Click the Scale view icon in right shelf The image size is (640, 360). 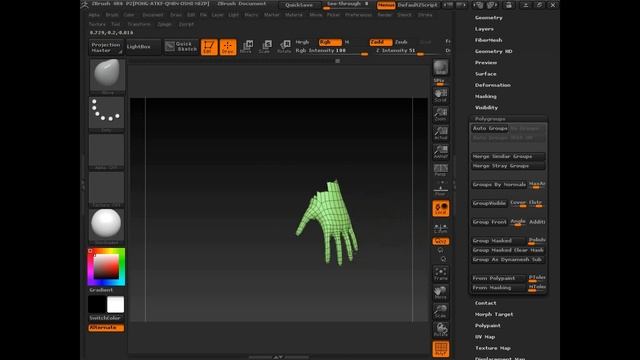[440, 311]
